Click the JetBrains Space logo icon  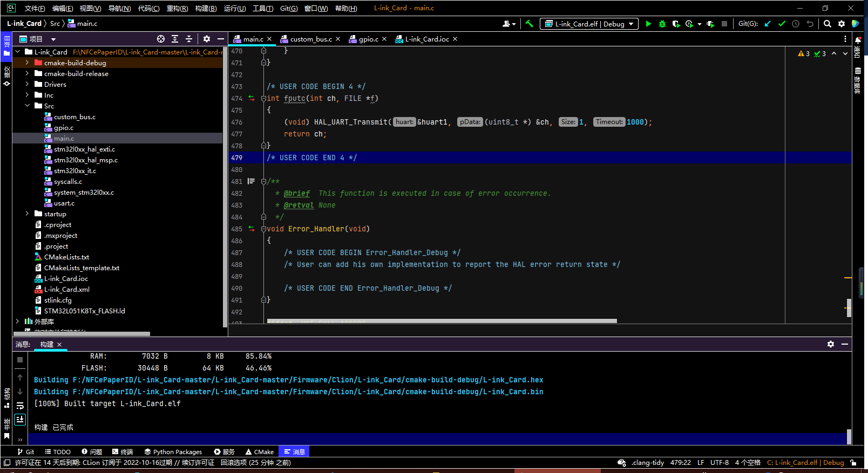(x=856, y=24)
